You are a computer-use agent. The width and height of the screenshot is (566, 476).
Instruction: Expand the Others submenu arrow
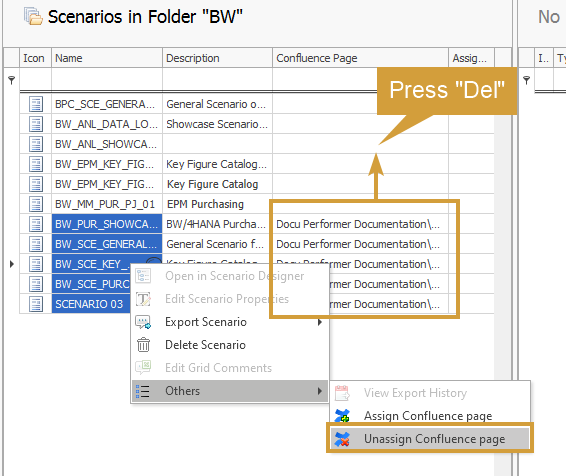pos(319,391)
